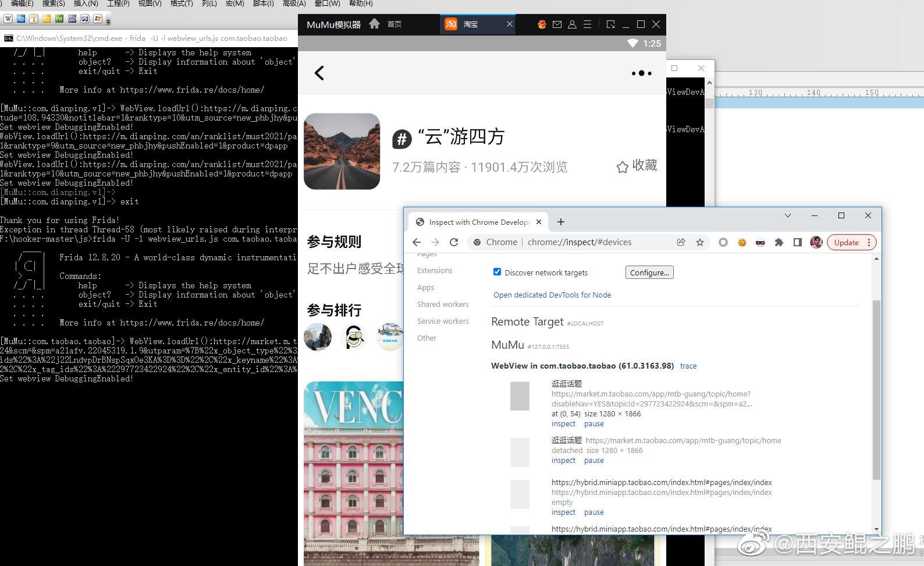The height and width of the screenshot is (566, 924).
Task: Open the MuMu mail icon
Action: [557, 24]
